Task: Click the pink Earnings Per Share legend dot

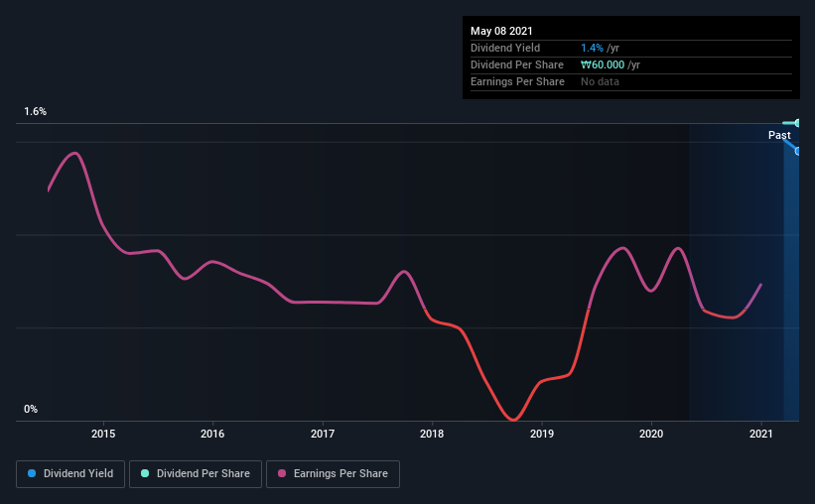Action: pos(282,473)
